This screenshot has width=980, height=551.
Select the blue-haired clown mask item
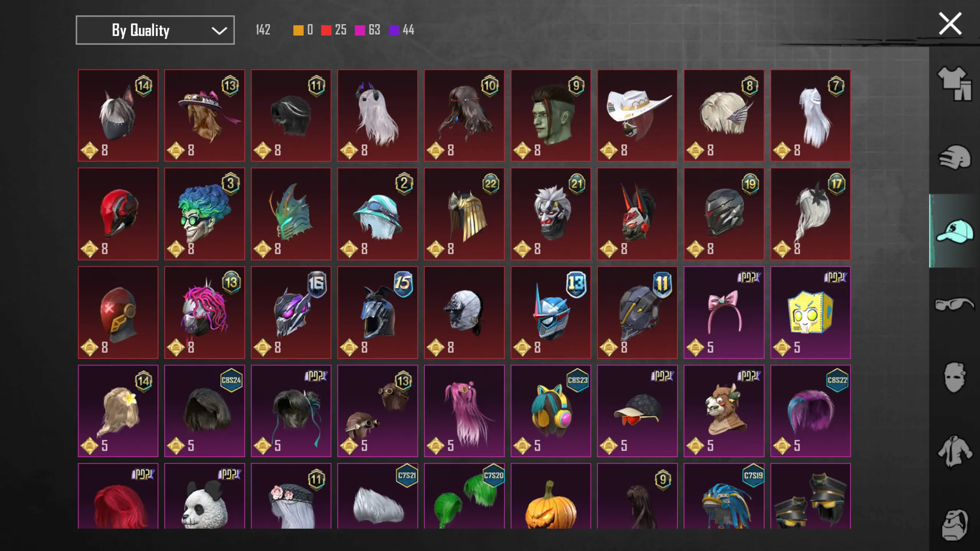pos(205,214)
